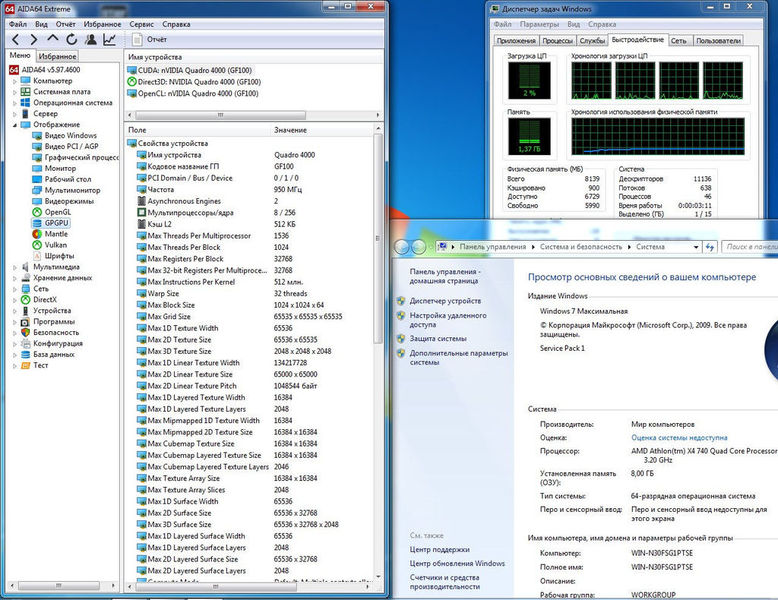Image resolution: width=778 pixels, height=600 pixels.
Task: Click the Отчёт report toolbar button
Action: [x=149, y=39]
